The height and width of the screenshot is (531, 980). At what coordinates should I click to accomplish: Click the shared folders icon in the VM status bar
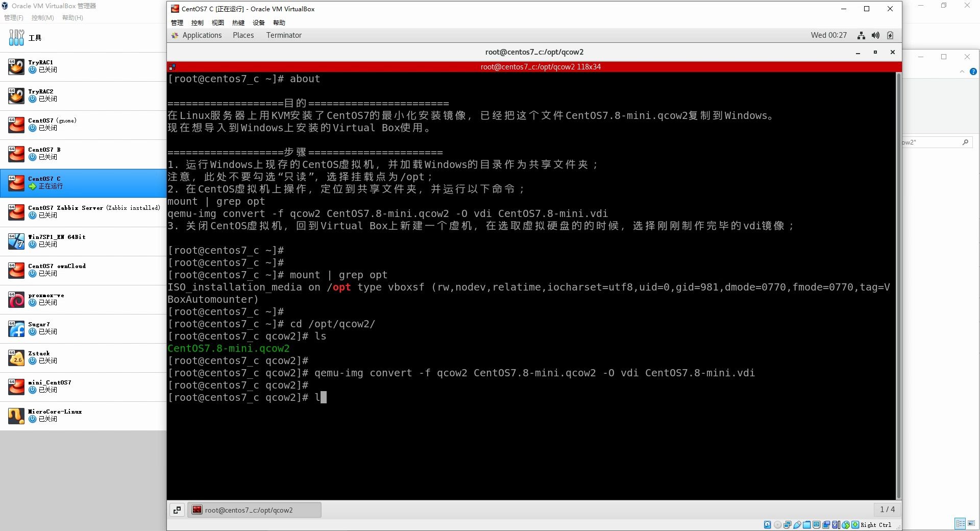(x=806, y=524)
